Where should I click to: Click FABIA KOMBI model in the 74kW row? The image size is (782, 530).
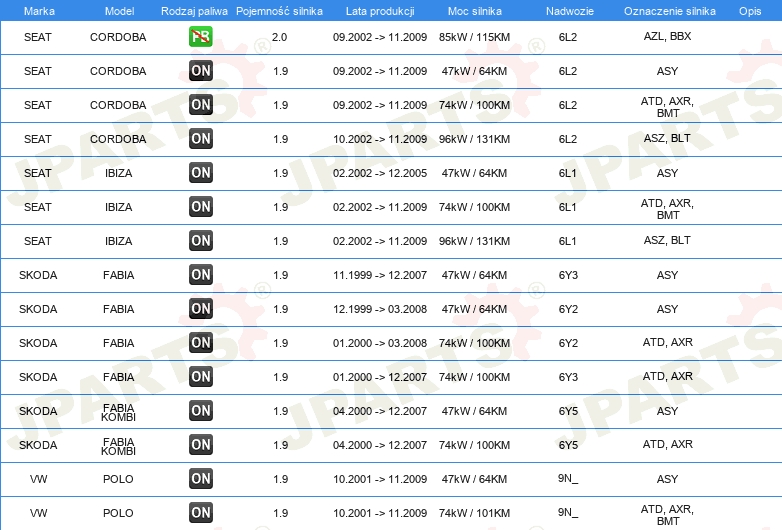tap(118, 446)
